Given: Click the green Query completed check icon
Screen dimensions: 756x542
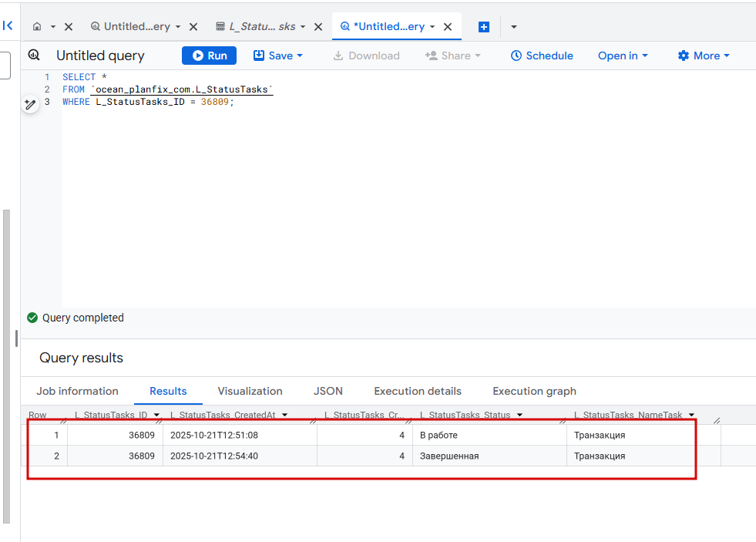Looking at the screenshot, I should tap(32, 318).
